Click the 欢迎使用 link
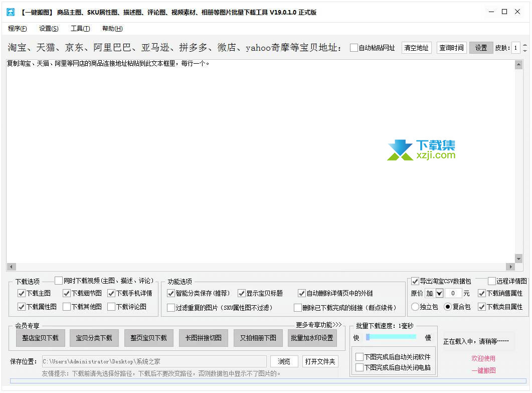The image size is (532, 393). pos(483,358)
